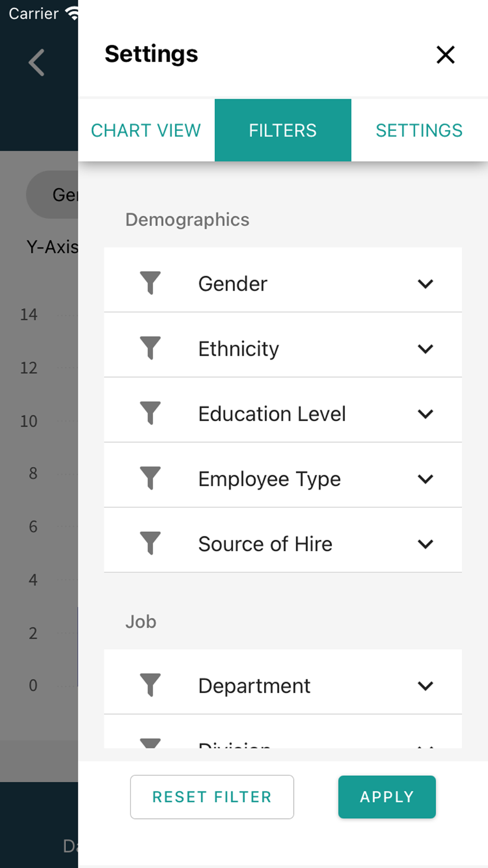Open the Settings tab
488x868 pixels.
(x=419, y=130)
